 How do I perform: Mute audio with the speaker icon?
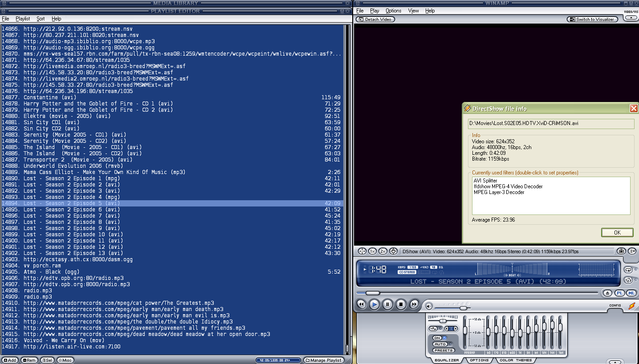(x=429, y=306)
